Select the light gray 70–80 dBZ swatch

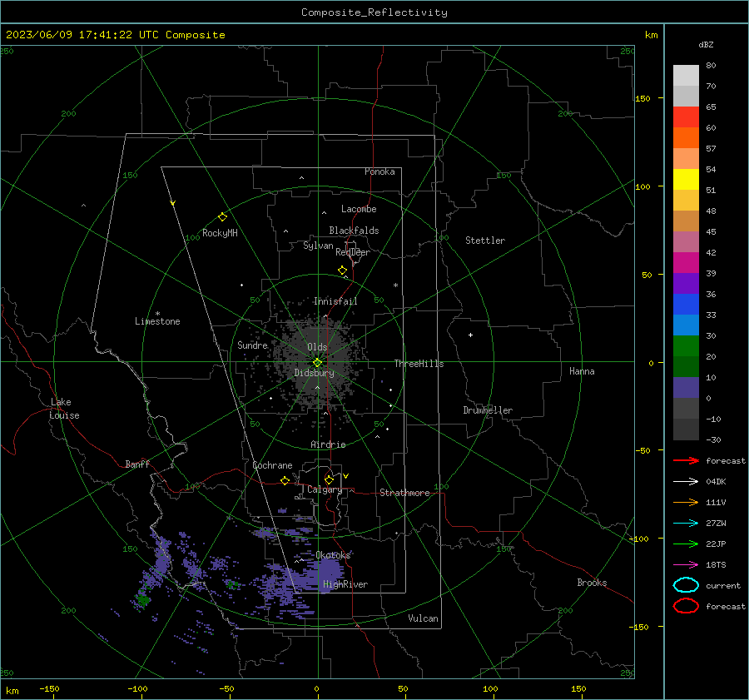click(686, 76)
